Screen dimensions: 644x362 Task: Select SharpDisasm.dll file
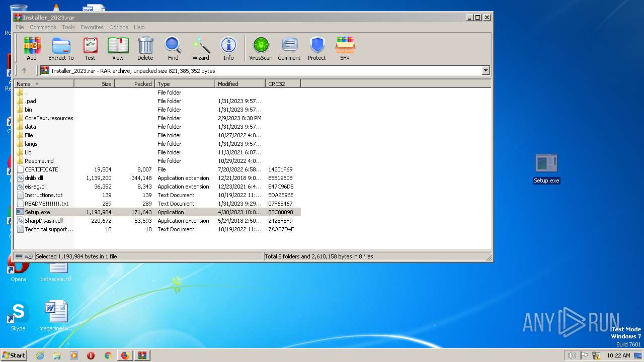(157, 221)
